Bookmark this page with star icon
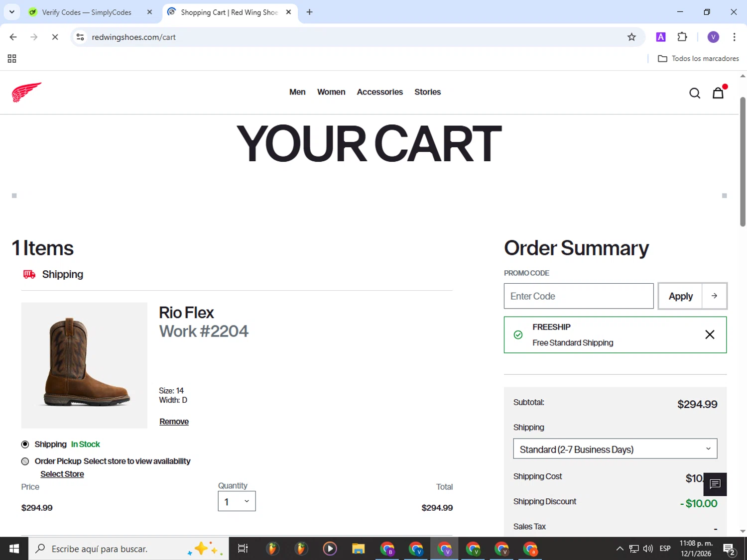 (x=631, y=37)
